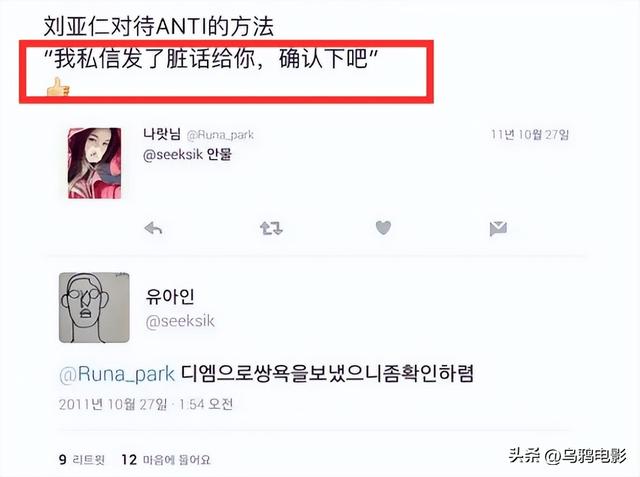Click the @seeksik mention in the first tweet
The height and width of the screenshot is (477, 640).
coord(173,155)
